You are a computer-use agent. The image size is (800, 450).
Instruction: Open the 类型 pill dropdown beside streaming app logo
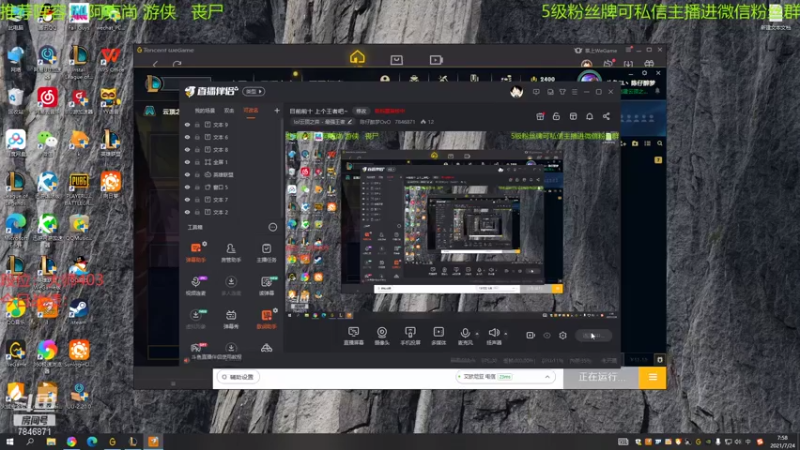(254, 91)
